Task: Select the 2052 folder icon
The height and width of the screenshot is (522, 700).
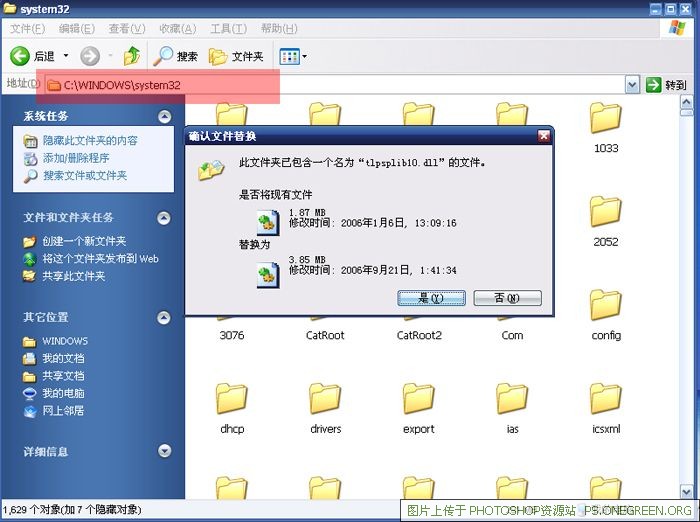Action: pos(605,211)
